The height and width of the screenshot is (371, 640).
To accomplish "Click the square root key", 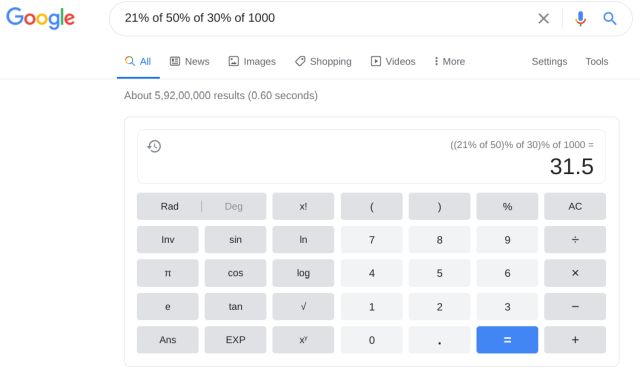I will 303,307.
